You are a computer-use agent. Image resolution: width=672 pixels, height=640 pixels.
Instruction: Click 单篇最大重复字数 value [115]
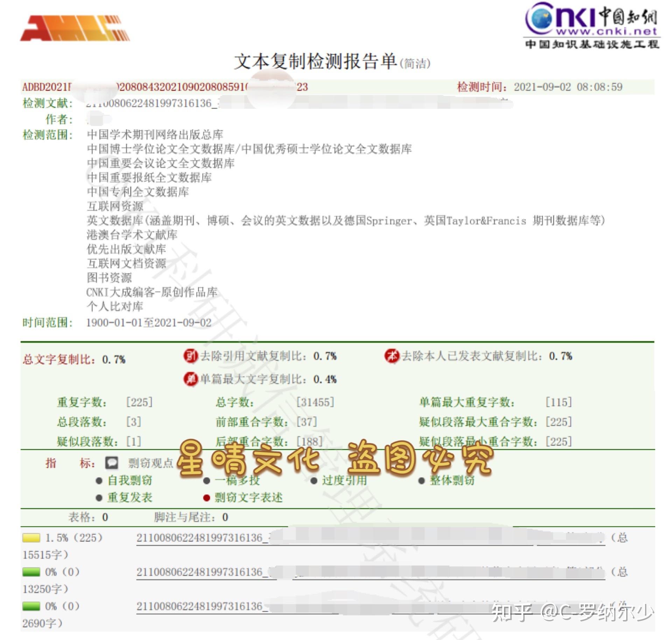click(559, 402)
